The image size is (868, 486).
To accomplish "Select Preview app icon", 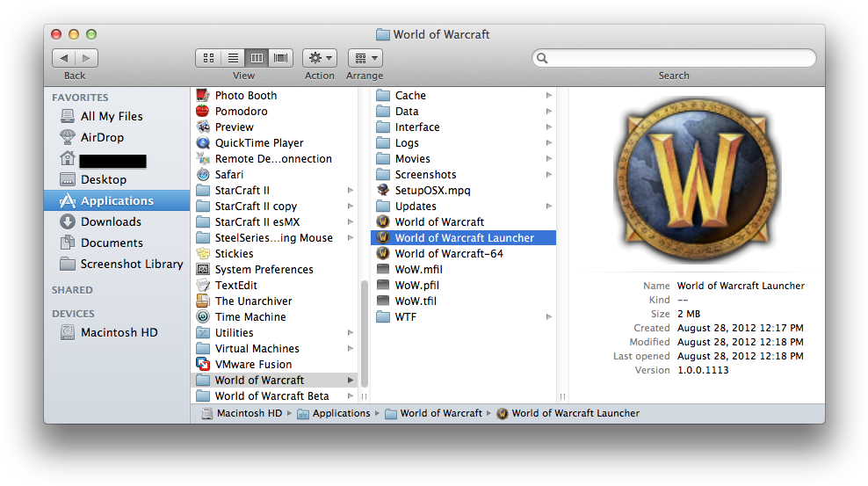I will [x=203, y=127].
